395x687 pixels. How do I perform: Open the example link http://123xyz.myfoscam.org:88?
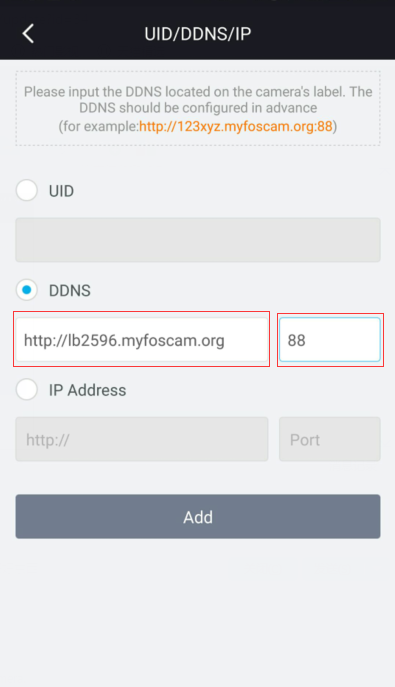(x=236, y=127)
